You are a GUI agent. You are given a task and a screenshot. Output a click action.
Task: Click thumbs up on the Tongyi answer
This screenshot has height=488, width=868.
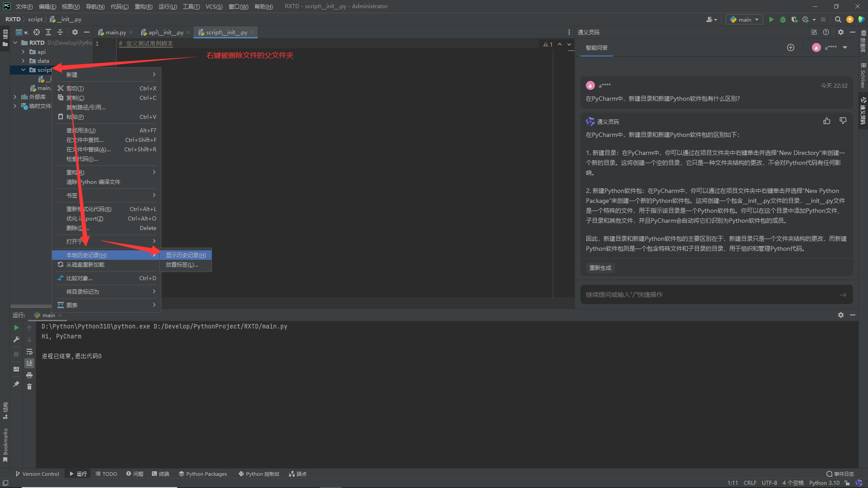[x=827, y=121]
